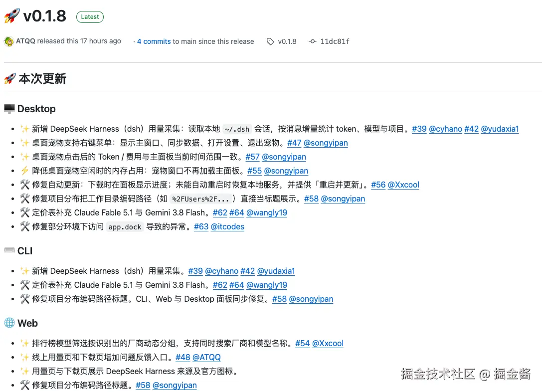Click the Web section heading
Viewport: 542px width, 392px height.
coord(27,323)
